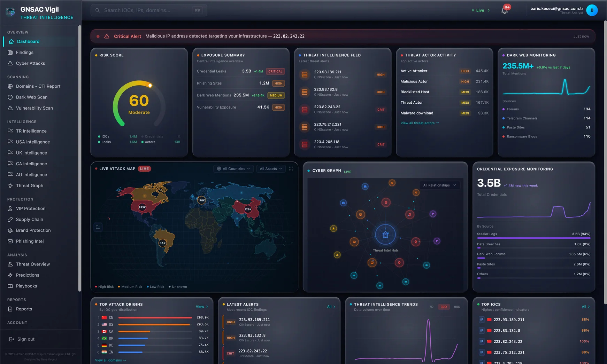Select the 30D trends range
Screen dimensions: 607x364
point(444,307)
